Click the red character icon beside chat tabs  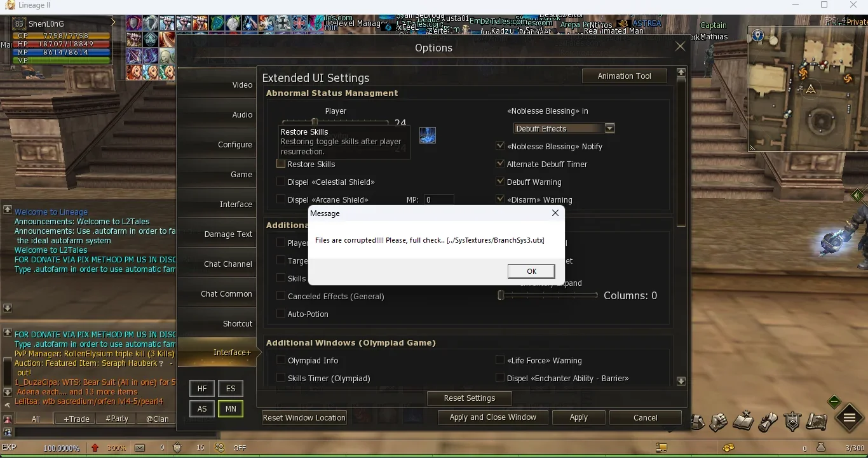coord(8,419)
